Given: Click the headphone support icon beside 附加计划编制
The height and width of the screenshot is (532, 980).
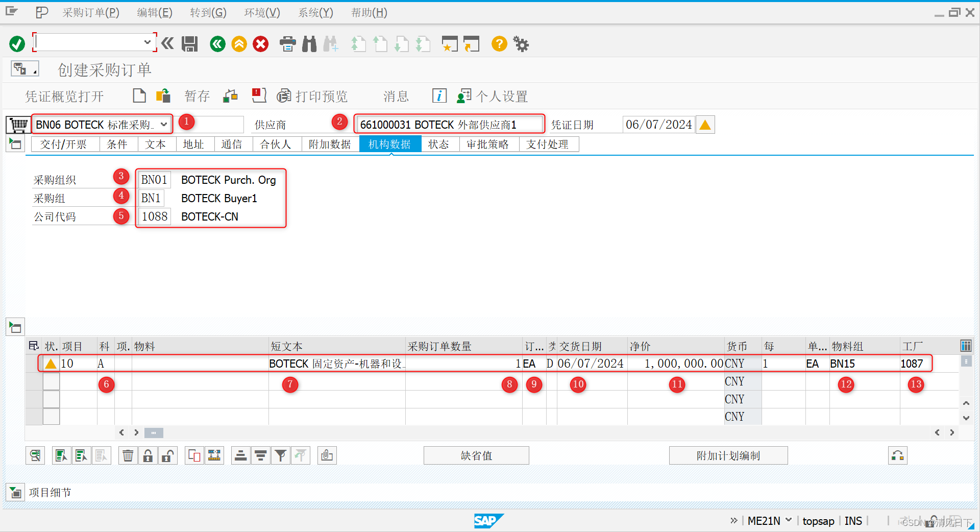Looking at the screenshot, I should [x=898, y=455].
